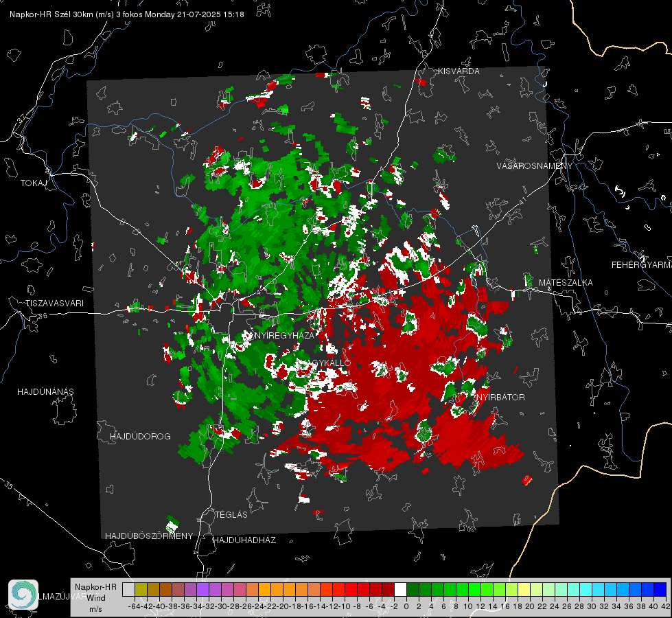672x618 pixels.
Task: Click the 42 value on legend scale
Action: [666, 606]
